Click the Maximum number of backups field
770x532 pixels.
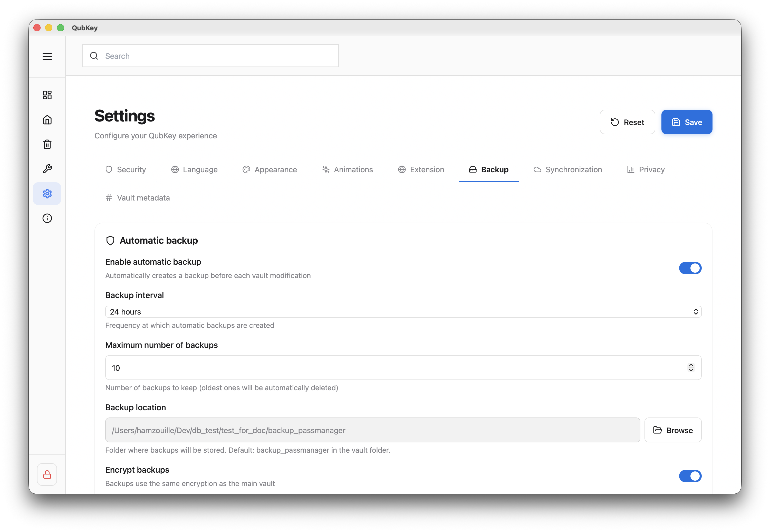[x=403, y=368]
